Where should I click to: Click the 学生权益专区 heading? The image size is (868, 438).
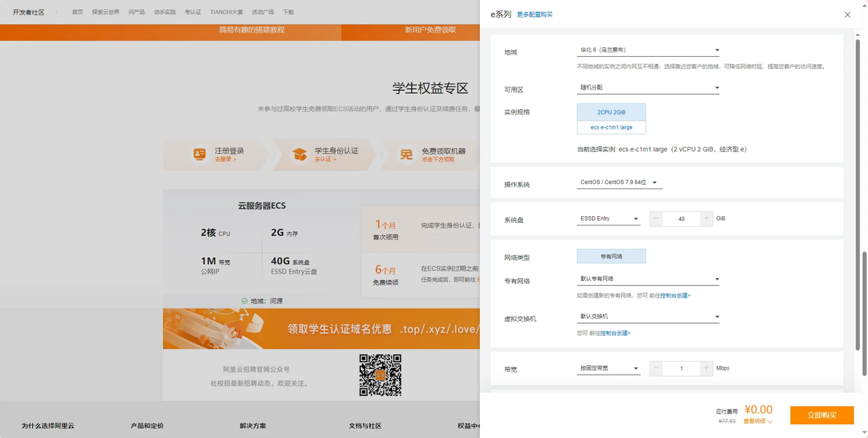[x=430, y=88]
